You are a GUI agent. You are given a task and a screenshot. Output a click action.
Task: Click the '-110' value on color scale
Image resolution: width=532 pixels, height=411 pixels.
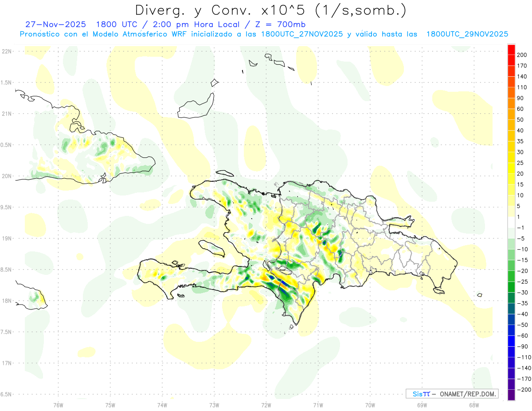tap(524, 357)
